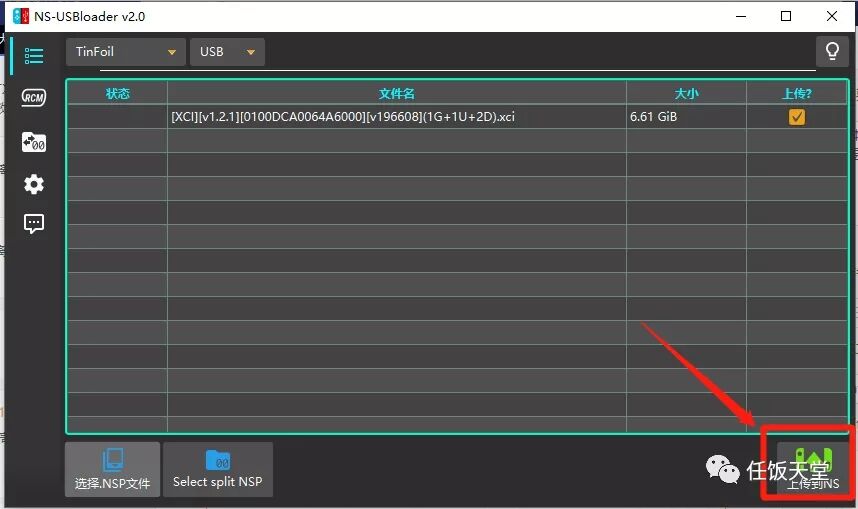Click the Select split NSP button
858x509 pixels.
pyautogui.click(x=218, y=470)
